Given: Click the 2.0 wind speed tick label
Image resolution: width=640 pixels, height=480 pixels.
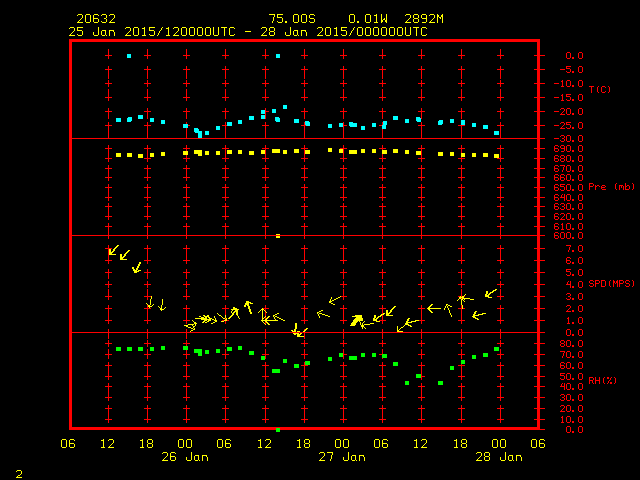Looking at the screenshot, I should 575,309.
